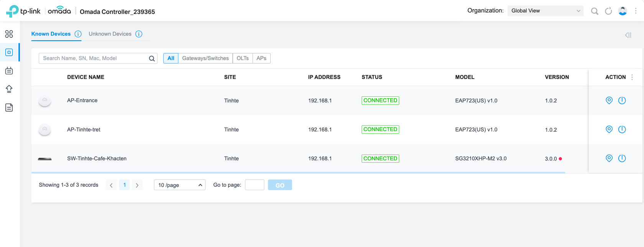Reboot AP-Tinhte-tret with the power icon
644x247 pixels.
point(622,129)
